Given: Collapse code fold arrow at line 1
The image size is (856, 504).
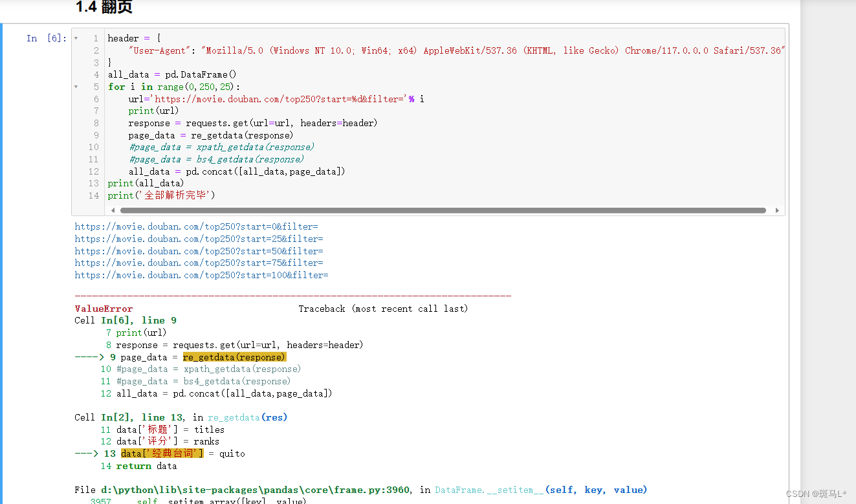Looking at the screenshot, I should 76,38.
